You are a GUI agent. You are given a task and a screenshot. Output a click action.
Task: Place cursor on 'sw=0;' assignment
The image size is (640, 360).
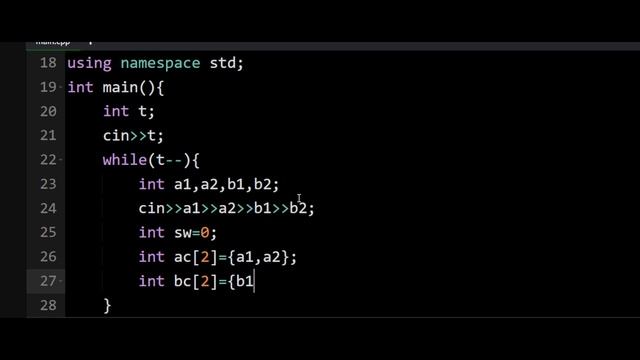(196, 233)
